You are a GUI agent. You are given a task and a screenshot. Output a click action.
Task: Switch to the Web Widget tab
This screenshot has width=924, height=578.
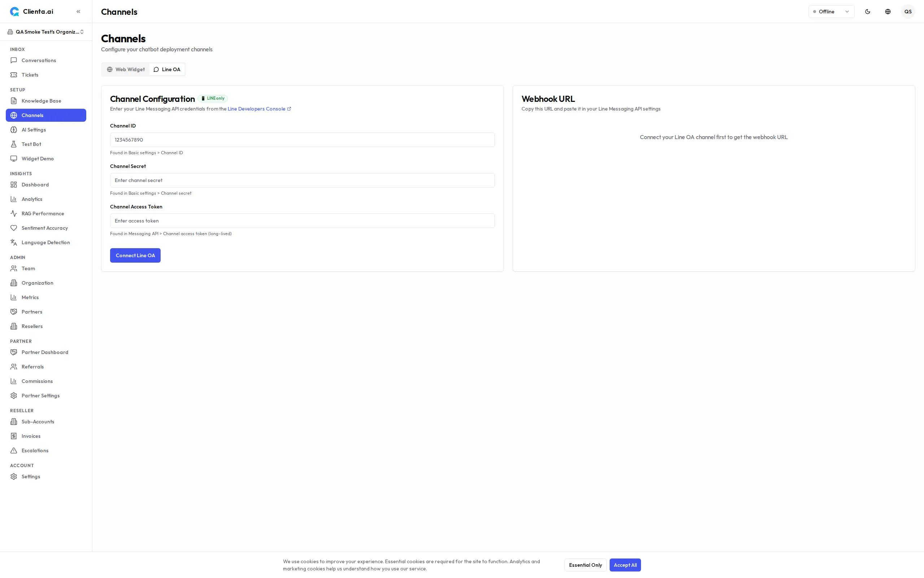(126, 70)
